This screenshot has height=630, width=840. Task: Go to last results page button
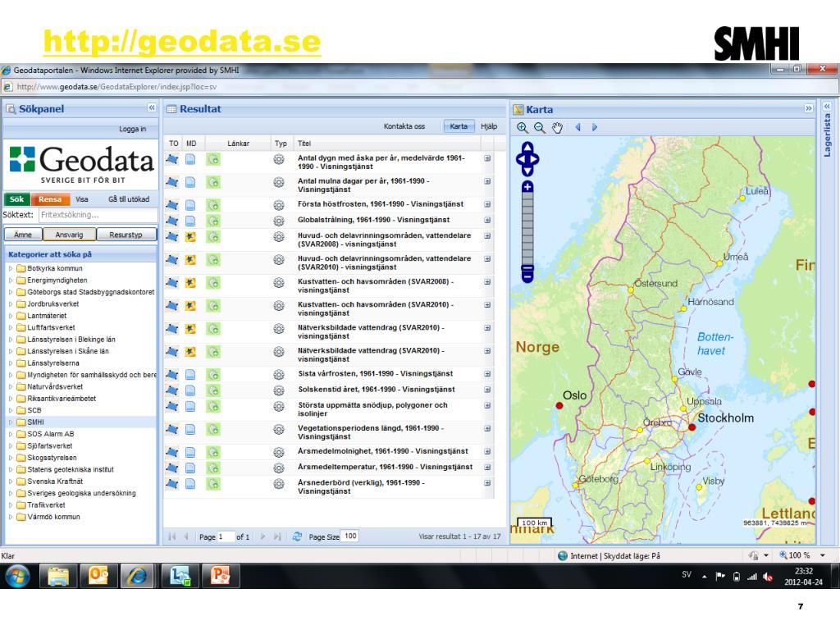277,536
